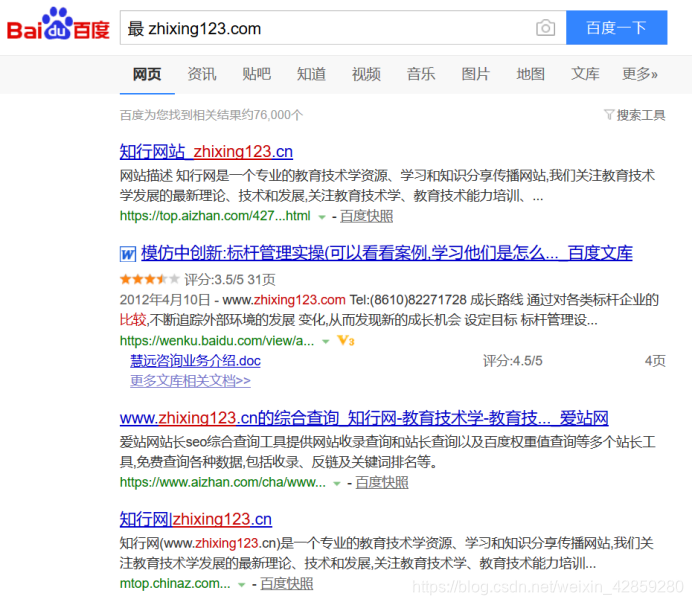Open the 模仿中创新:标杆管理实操 Wenku result
693x605 pixels.
click(387, 253)
